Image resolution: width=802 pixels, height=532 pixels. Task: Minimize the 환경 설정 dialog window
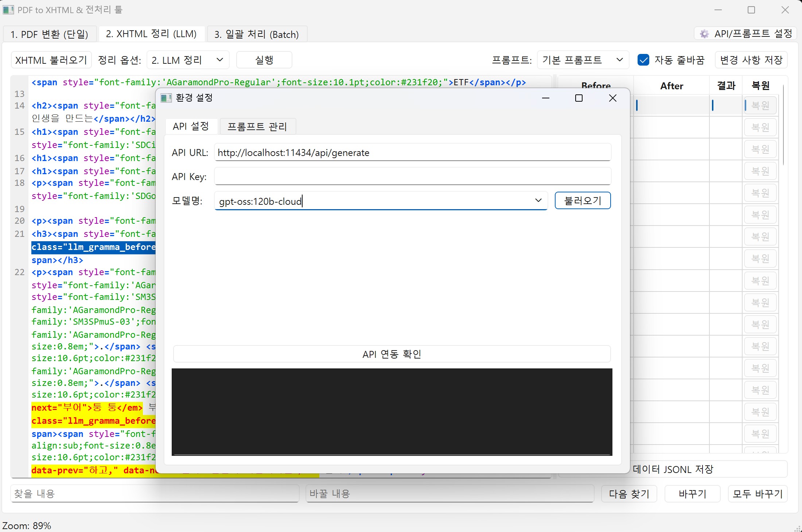tap(545, 98)
